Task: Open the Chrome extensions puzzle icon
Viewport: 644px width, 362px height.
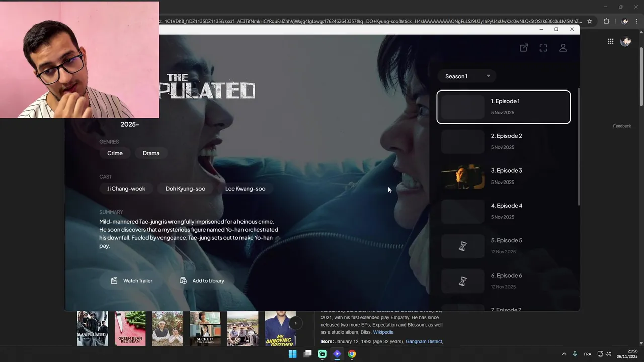Action: click(x=606, y=21)
